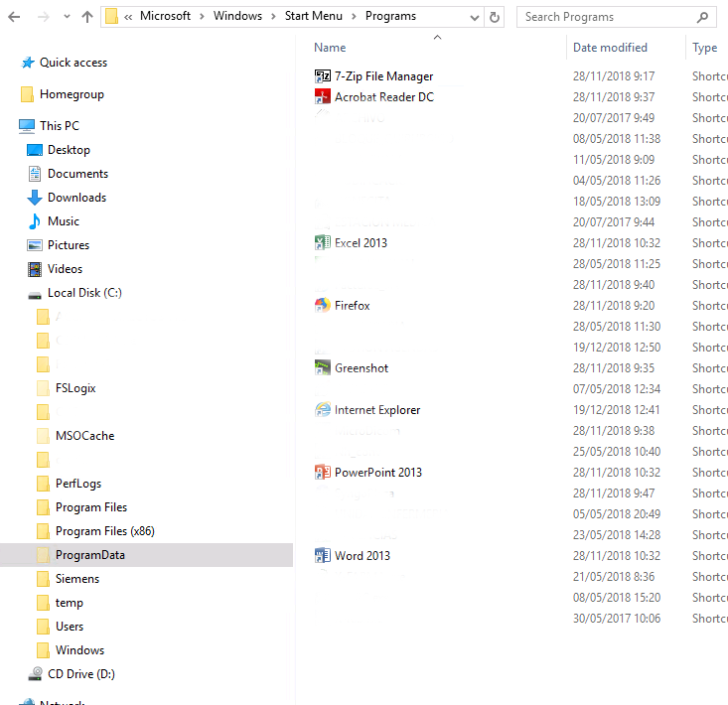Sort files by Date modified column
The width and height of the screenshot is (728, 705).
610,48
